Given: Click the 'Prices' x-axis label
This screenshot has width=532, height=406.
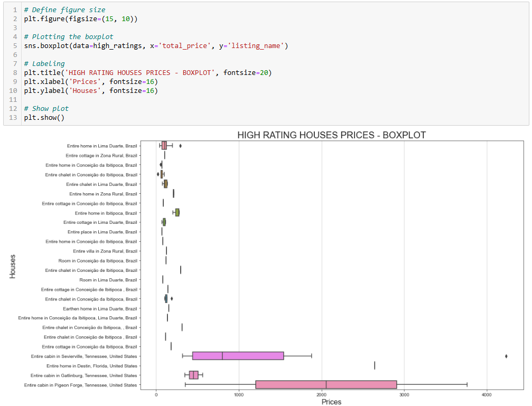Looking at the screenshot, I should (x=331, y=402).
